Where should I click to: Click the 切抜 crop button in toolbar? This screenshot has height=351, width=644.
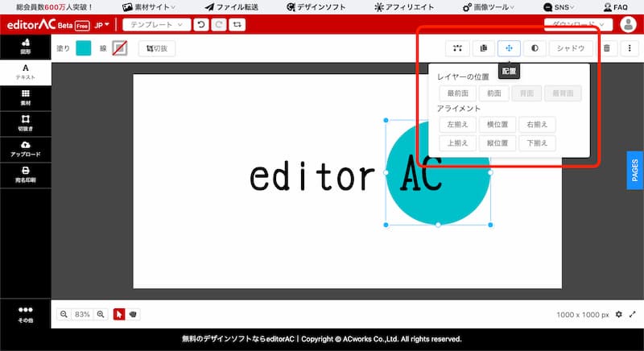157,48
